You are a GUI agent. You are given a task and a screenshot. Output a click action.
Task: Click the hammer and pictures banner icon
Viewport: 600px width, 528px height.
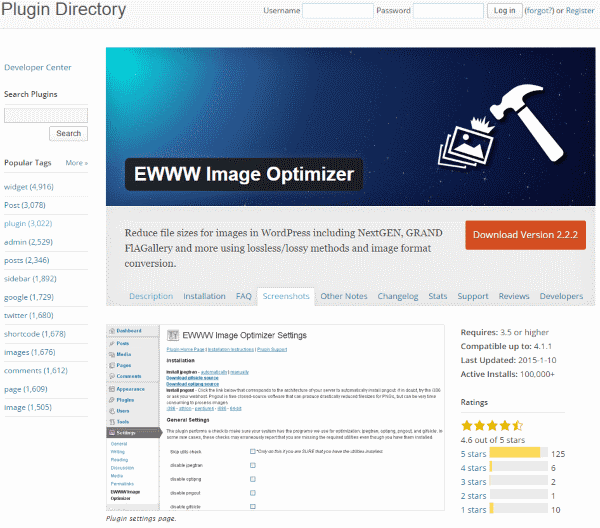(501, 126)
